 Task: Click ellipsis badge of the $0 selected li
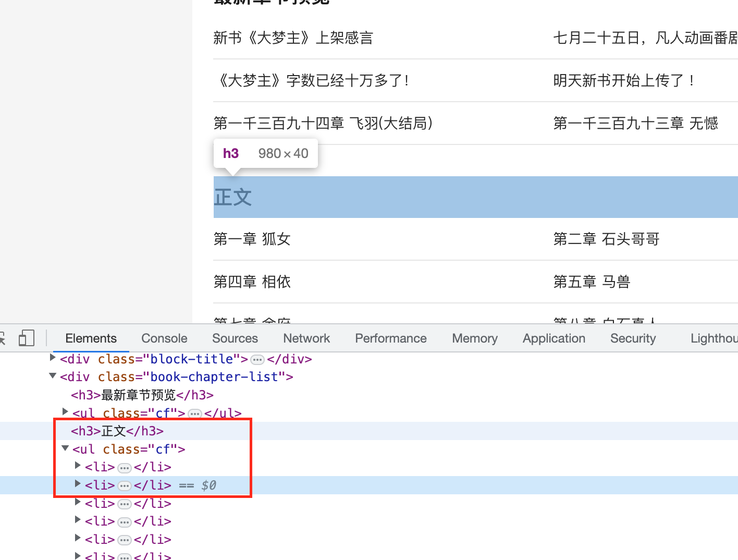(124, 486)
